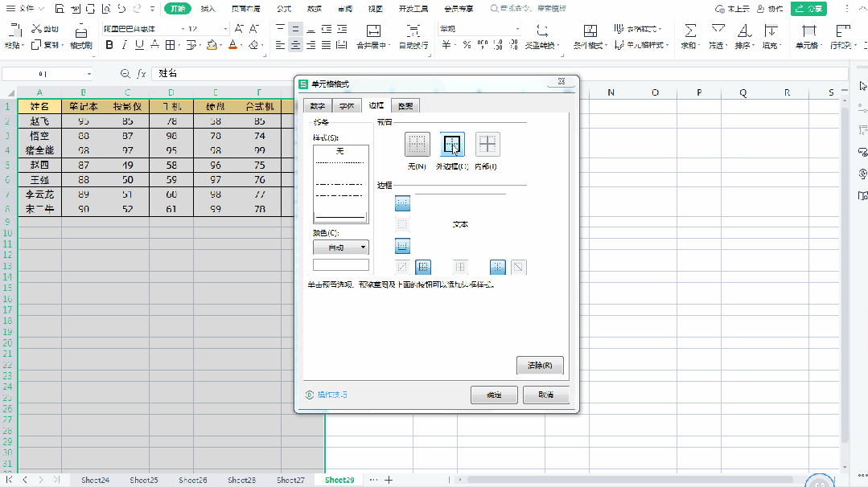Select the 无 (none) line style
The height and width of the screenshot is (487, 868).
point(340,151)
